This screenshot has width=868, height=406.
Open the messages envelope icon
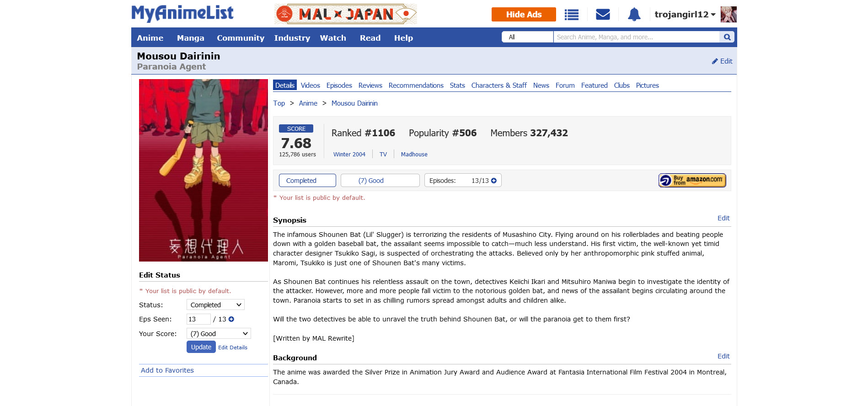[603, 15]
